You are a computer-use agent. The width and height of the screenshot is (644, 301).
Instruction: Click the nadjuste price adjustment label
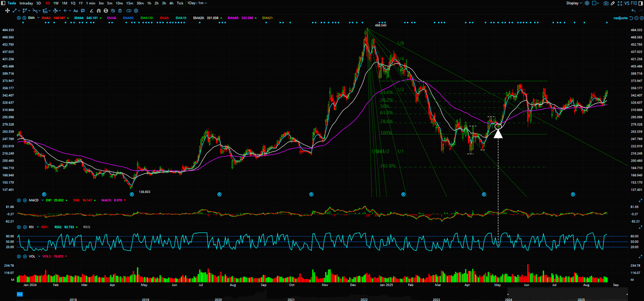620,18
